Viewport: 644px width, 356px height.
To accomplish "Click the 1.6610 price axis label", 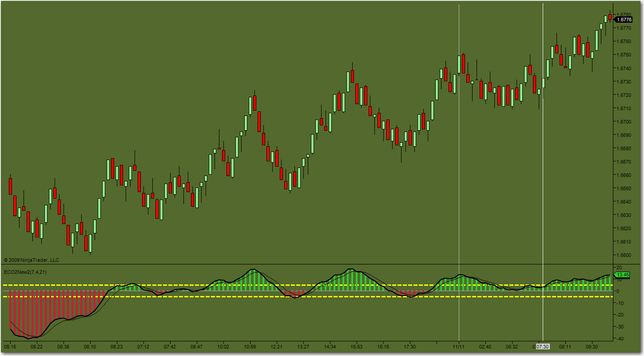I will coord(624,241).
